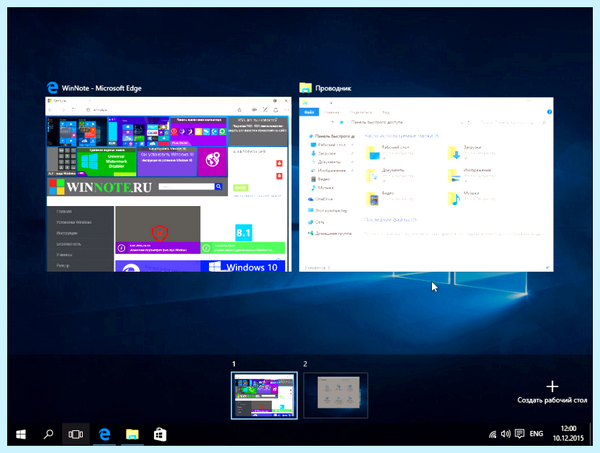This screenshot has height=453, width=600.
Task: Open taskbar search magnifier
Action: [48, 434]
